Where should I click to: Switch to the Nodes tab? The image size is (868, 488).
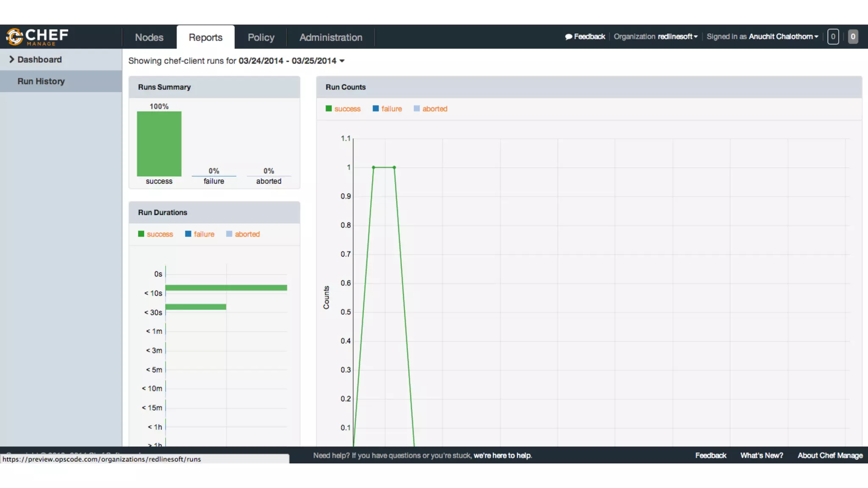coord(149,37)
